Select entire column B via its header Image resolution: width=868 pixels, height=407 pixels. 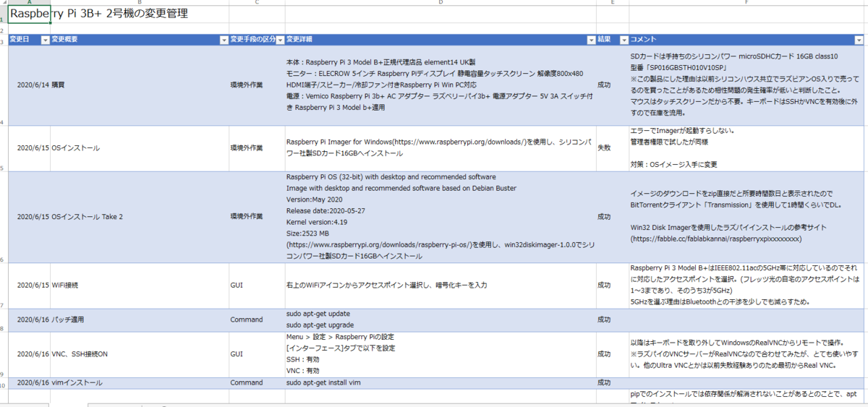(x=140, y=3)
